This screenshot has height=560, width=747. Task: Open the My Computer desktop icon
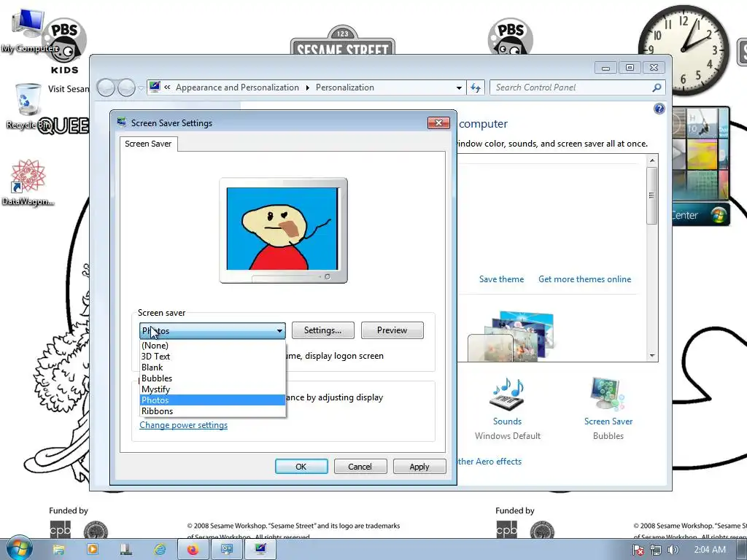(x=28, y=31)
